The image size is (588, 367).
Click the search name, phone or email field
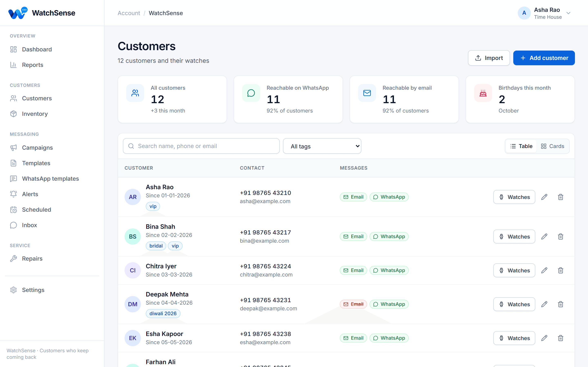coord(201,146)
